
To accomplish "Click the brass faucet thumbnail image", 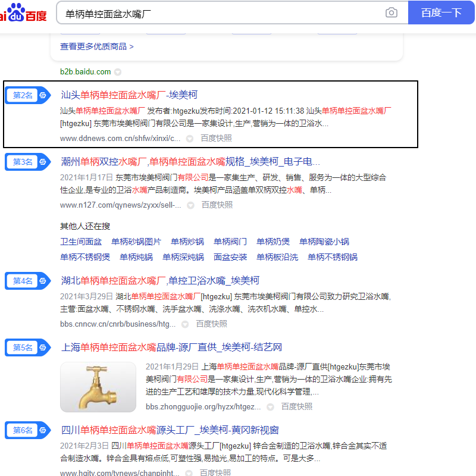I will pyautogui.click(x=98, y=387).
